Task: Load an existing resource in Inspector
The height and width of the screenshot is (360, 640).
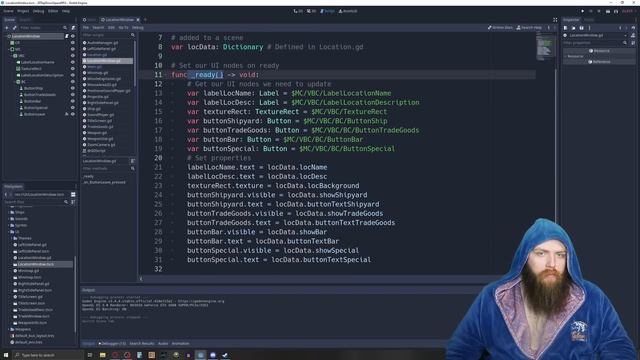Action: [573, 28]
